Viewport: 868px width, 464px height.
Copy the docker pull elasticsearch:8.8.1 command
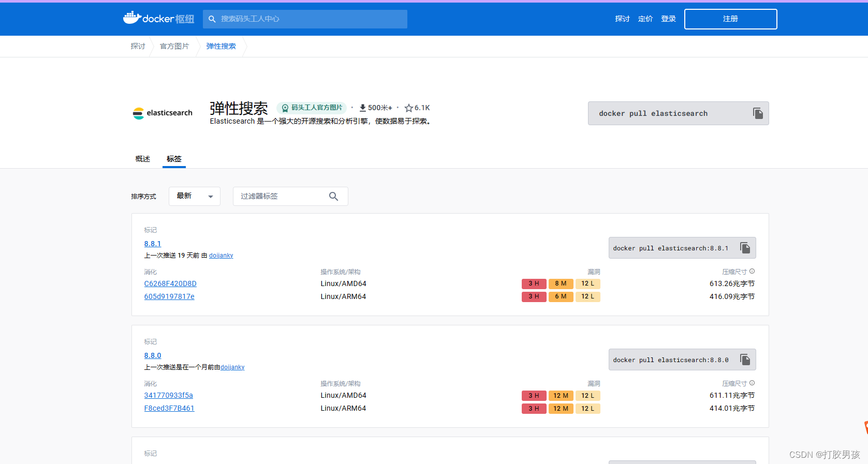[x=745, y=248]
